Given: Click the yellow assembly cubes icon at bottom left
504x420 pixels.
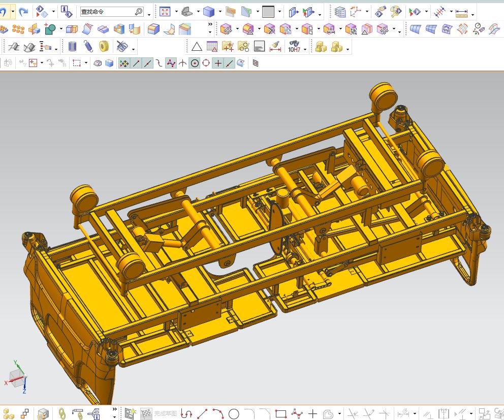Looking at the screenshot, I should (9, 414).
